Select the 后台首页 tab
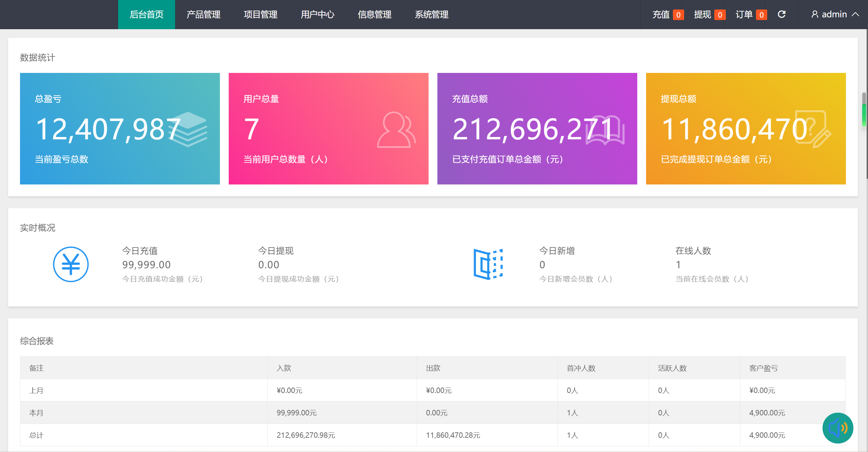Screen dimensions: 868x452 (146, 14)
